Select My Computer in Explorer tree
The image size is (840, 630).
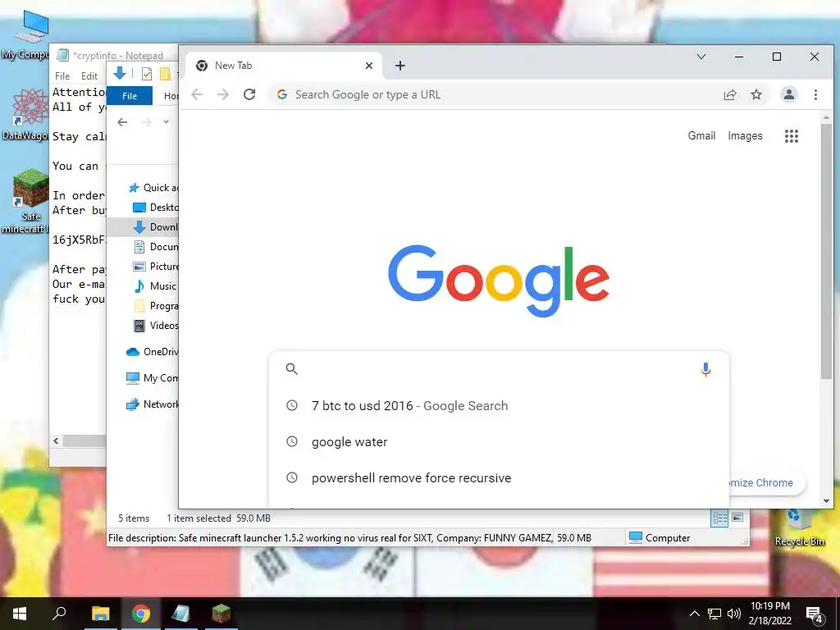(x=152, y=377)
